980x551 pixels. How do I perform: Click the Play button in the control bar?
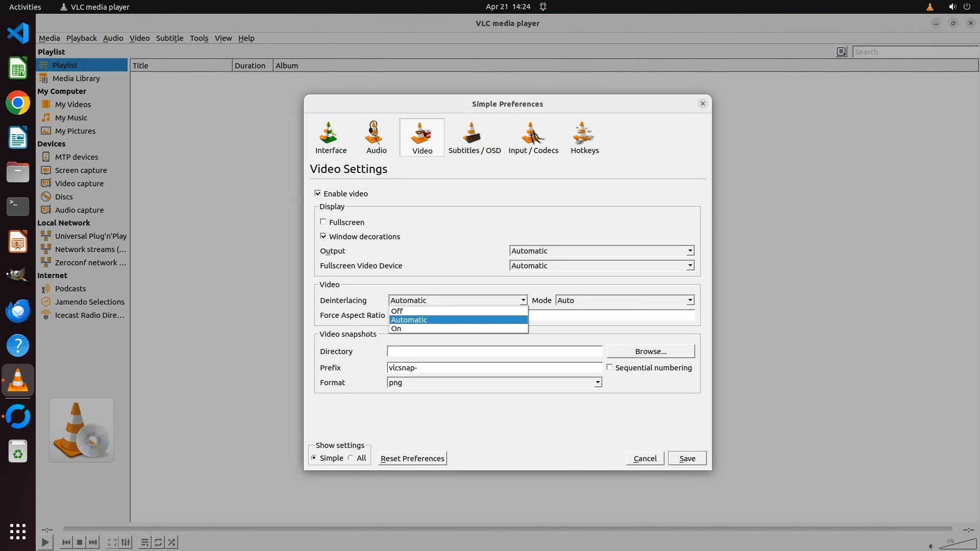tap(45, 542)
